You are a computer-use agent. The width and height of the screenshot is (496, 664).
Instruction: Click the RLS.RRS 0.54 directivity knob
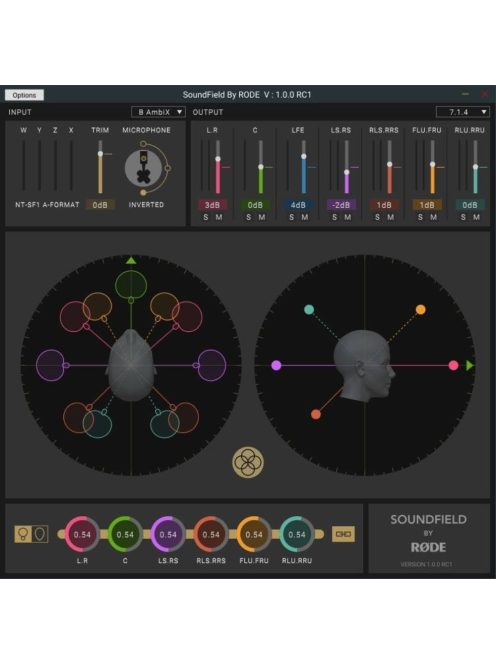pos(211,534)
